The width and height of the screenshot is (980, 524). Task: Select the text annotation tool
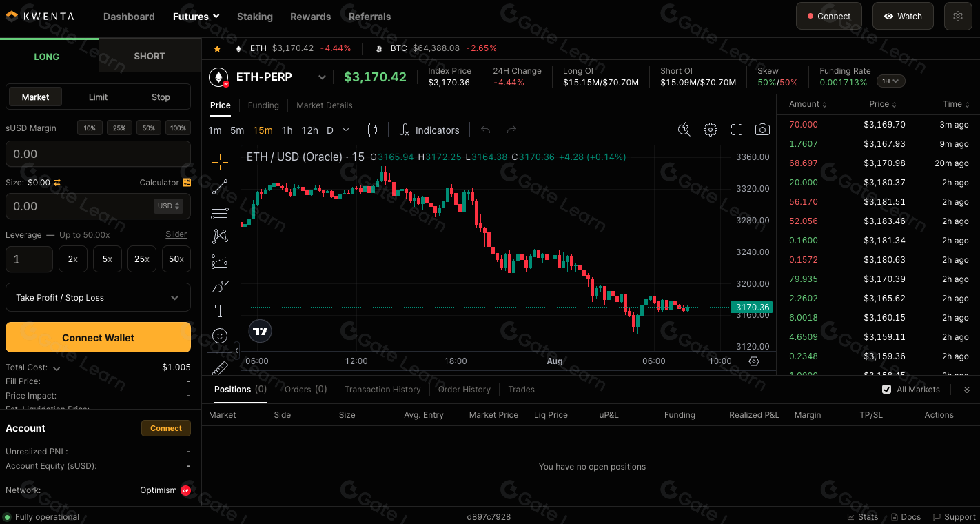click(x=220, y=311)
